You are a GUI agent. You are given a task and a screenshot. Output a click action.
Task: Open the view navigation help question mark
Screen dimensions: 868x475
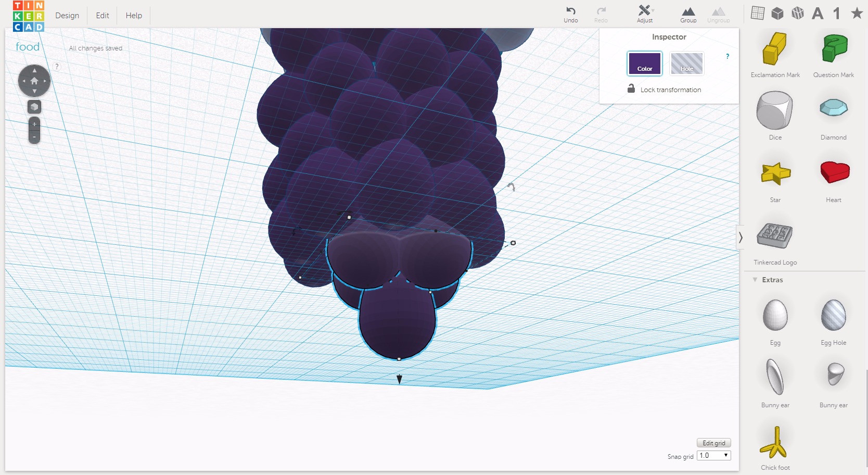(x=57, y=66)
